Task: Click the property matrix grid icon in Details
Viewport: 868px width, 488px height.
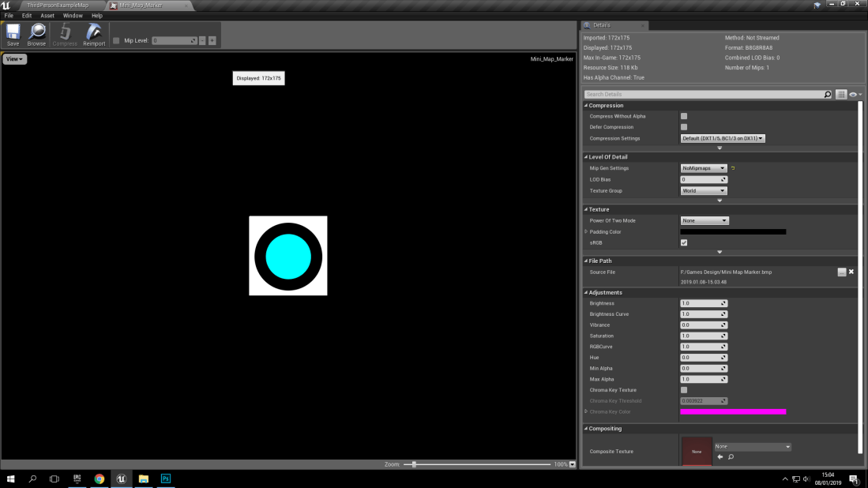Action: pos(841,94)
